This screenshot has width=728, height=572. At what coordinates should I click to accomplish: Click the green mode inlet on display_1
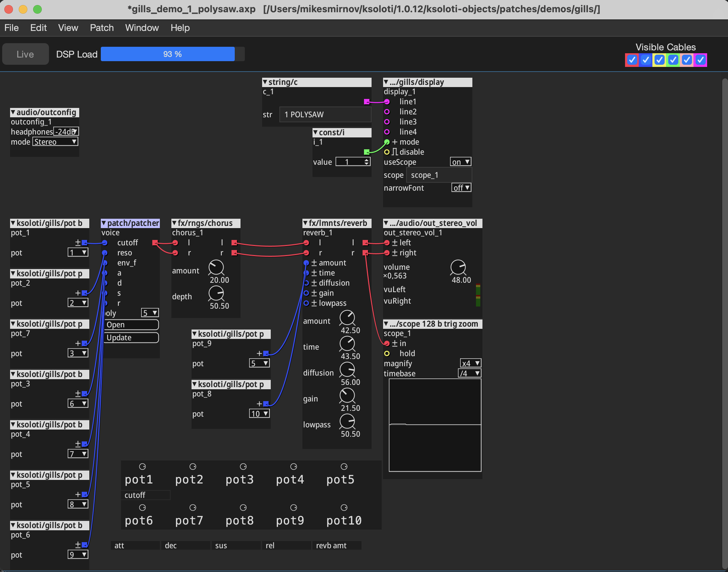387,142
